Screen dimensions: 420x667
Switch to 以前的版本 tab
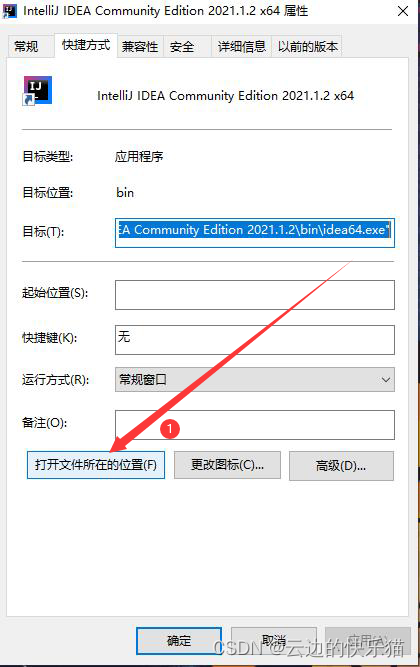[x=308, y=46]
